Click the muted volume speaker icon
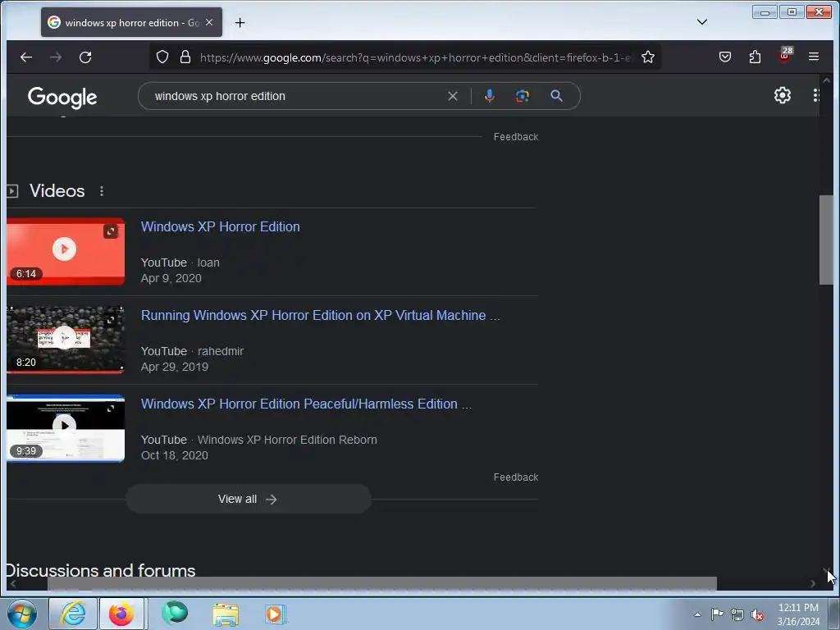 (757, 615)
